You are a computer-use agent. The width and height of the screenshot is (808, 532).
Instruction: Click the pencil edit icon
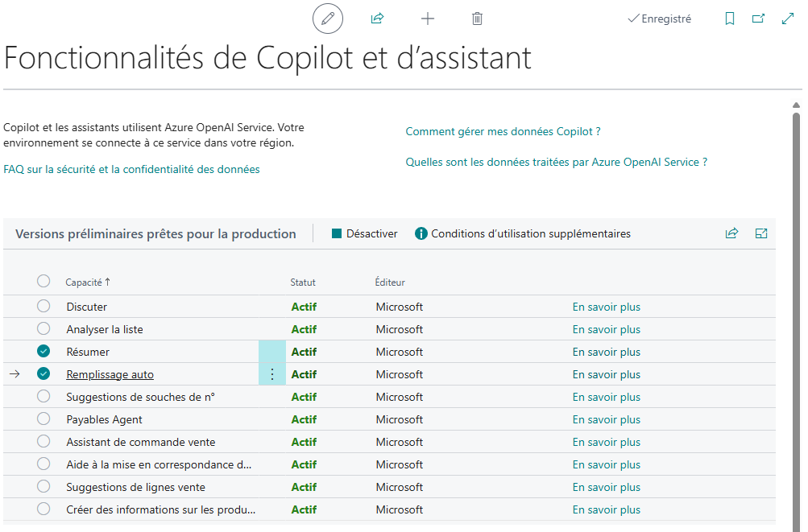coord(327,19)
